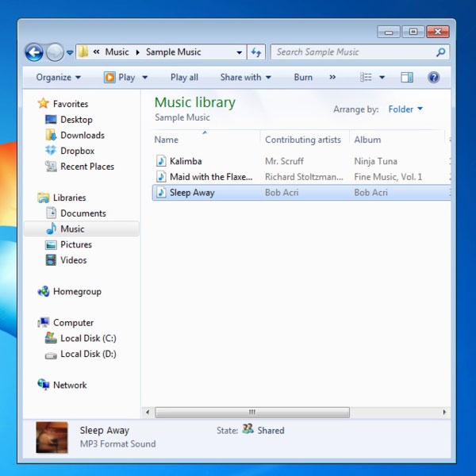
Task: Open the address bar history dropdown
Action: [240, 52]
